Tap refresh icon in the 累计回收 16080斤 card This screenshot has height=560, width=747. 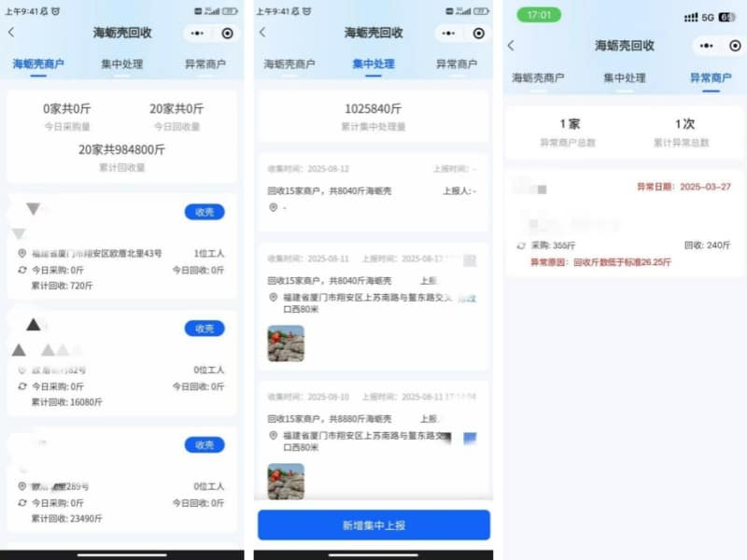point(22,386)
